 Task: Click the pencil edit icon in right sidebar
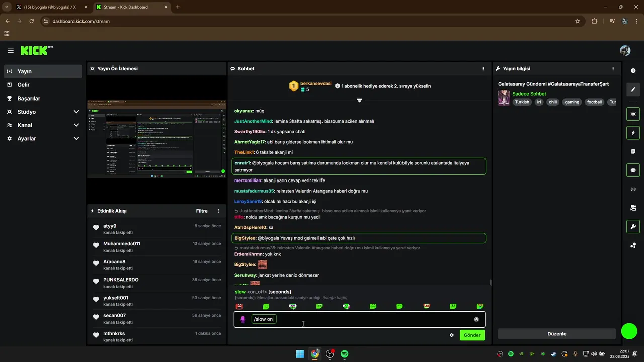(x=633, y=89)
